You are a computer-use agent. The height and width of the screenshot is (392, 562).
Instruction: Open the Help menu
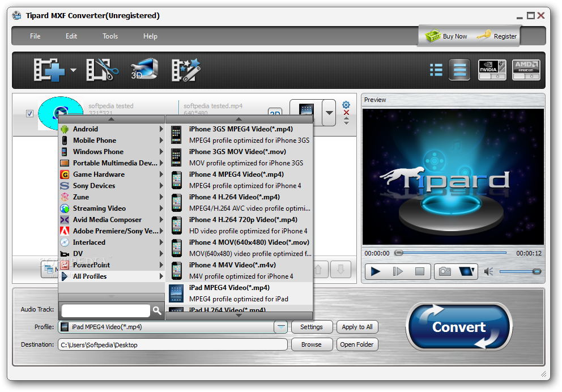[x=150, y=36]
